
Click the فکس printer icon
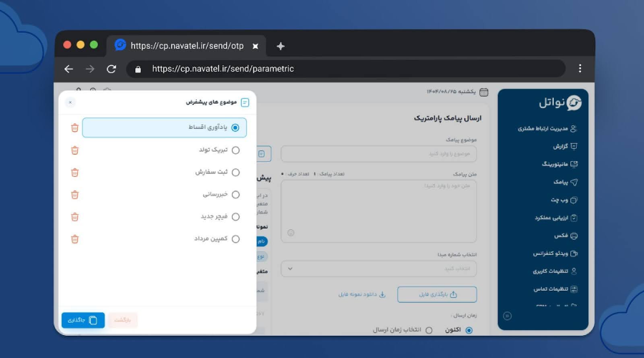click(x=574, y=236)
